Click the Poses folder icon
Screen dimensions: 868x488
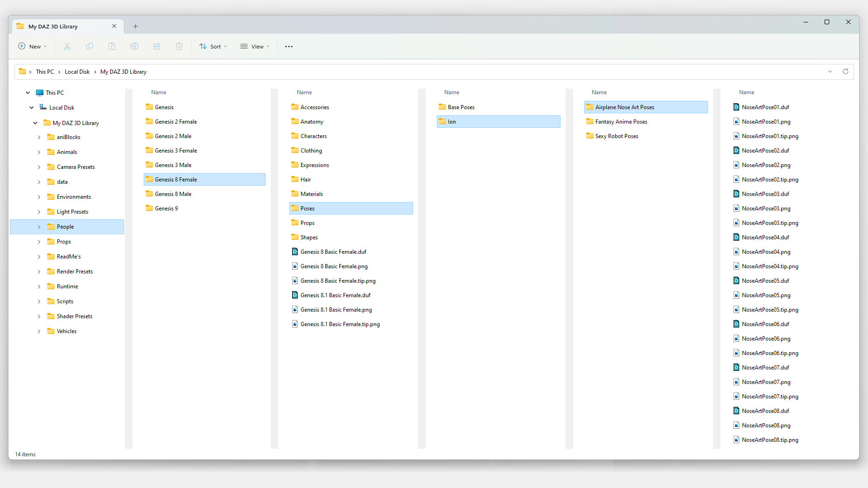pos(295,208)
